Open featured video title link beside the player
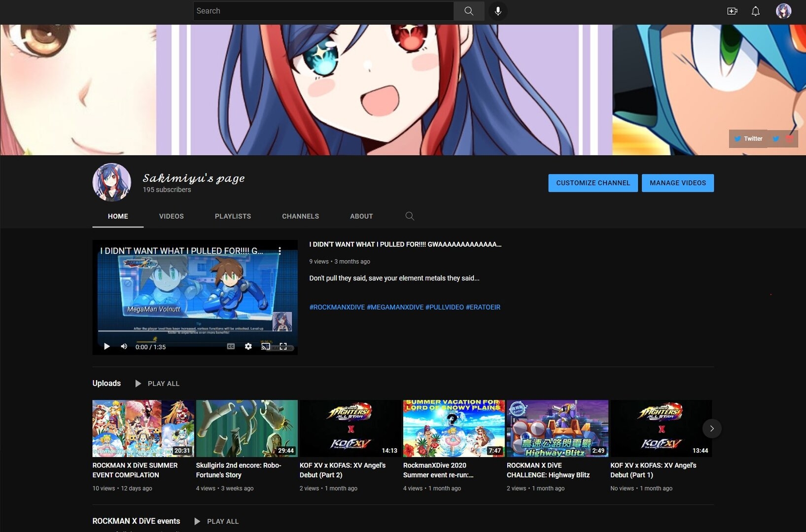Viewport: 806px width, 532px height. pos(405,244)
